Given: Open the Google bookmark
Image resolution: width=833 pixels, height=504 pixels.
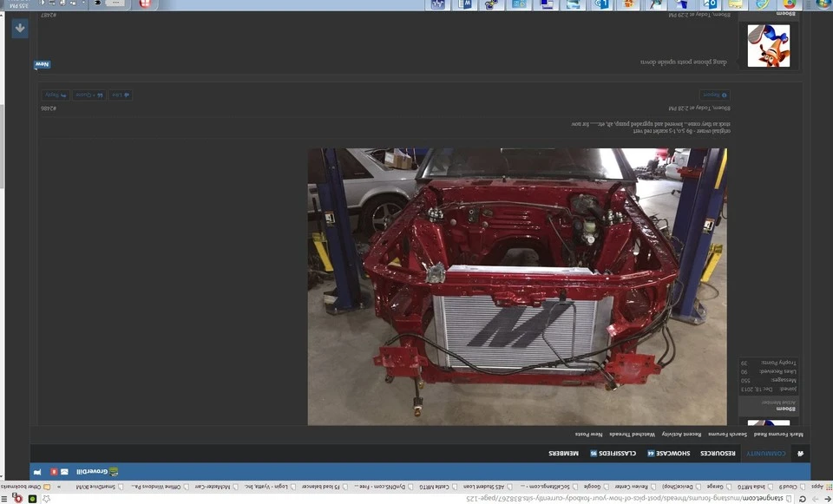Looking at the screenshot, I should 597,487.
